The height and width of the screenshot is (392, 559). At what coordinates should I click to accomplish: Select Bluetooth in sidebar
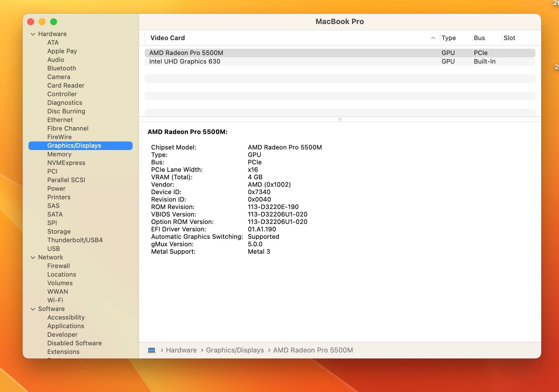(x=62, y=68)
